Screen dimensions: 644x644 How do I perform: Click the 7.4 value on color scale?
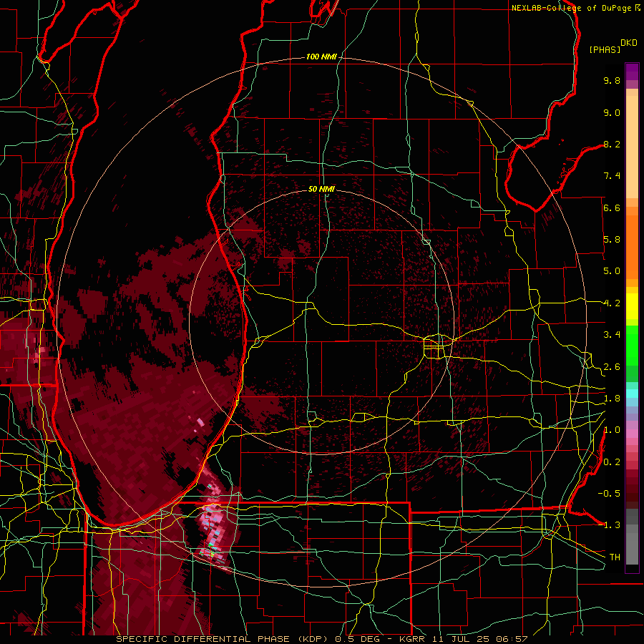tap(612, 176)
